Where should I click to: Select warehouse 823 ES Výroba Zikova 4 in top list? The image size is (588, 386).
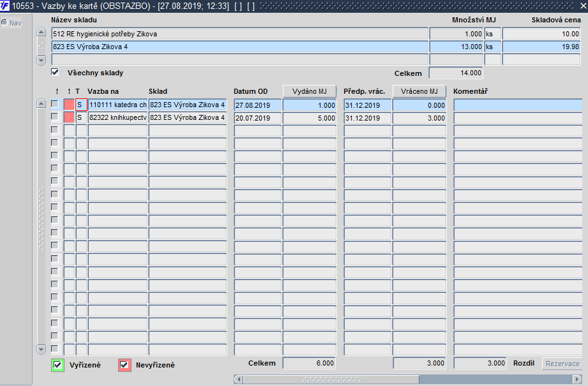click(x=239, y=47)
